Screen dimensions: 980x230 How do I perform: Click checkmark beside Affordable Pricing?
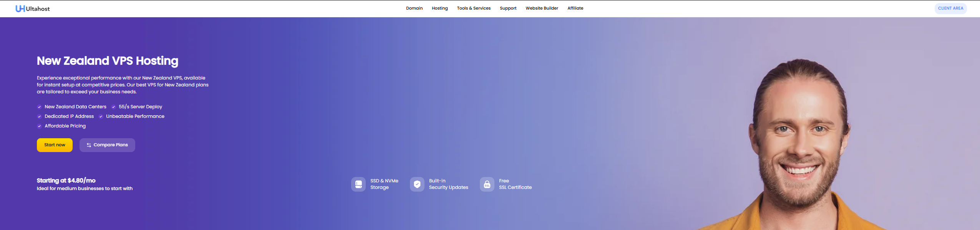pos(39,126)
